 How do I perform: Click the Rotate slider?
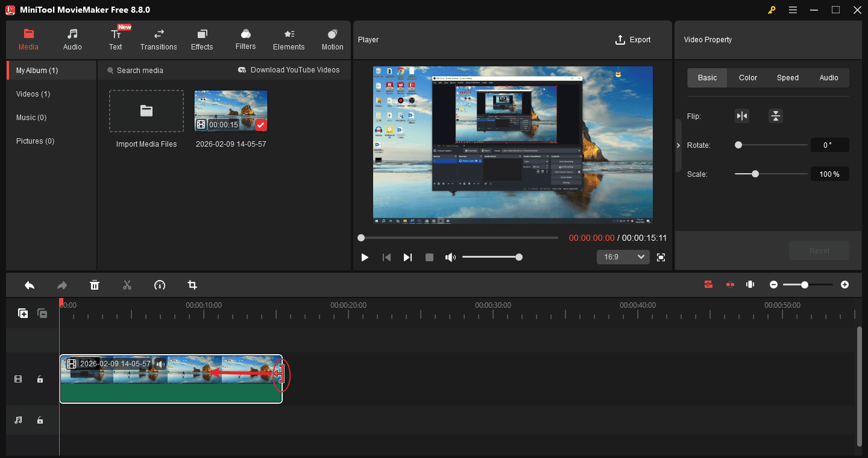click(771, 145)
